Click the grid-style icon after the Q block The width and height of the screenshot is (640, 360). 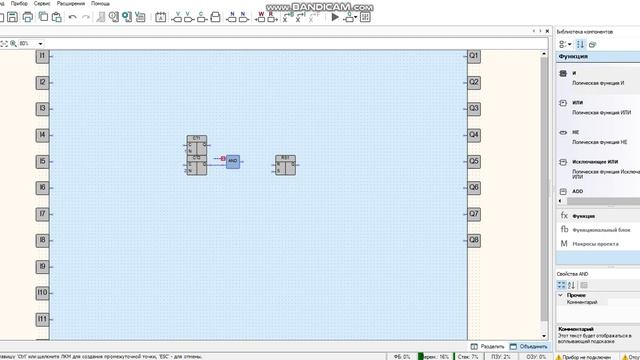tap(365, 17)
